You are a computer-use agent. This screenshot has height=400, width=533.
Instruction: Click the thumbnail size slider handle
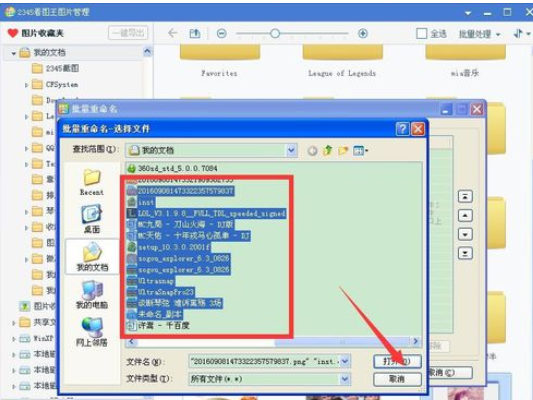(x=275, y=33)
